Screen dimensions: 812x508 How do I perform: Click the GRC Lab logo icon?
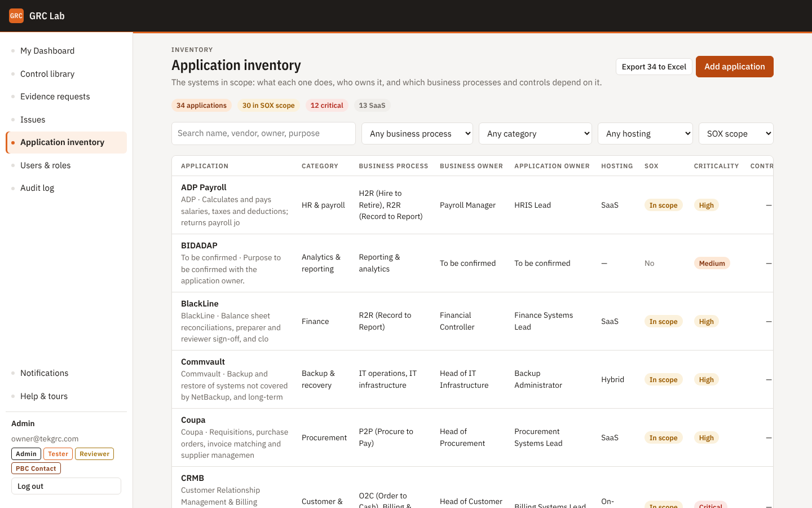click(16, 16)
